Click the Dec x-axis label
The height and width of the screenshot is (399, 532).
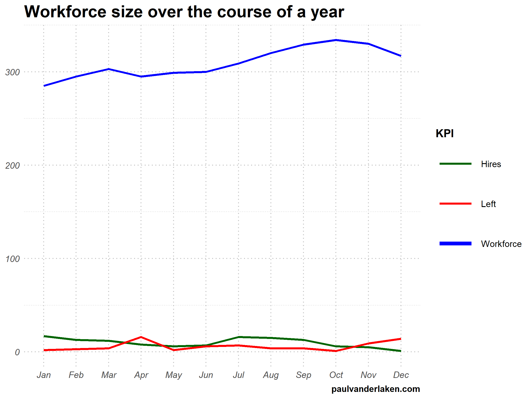coord(401,375)
